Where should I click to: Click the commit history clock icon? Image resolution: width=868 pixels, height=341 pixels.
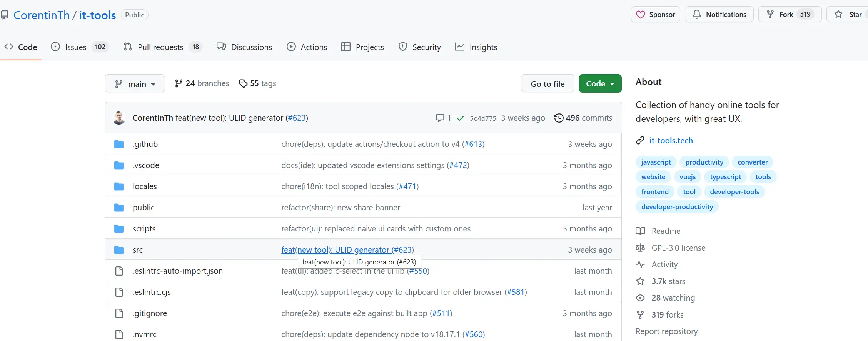pos(559,118)
